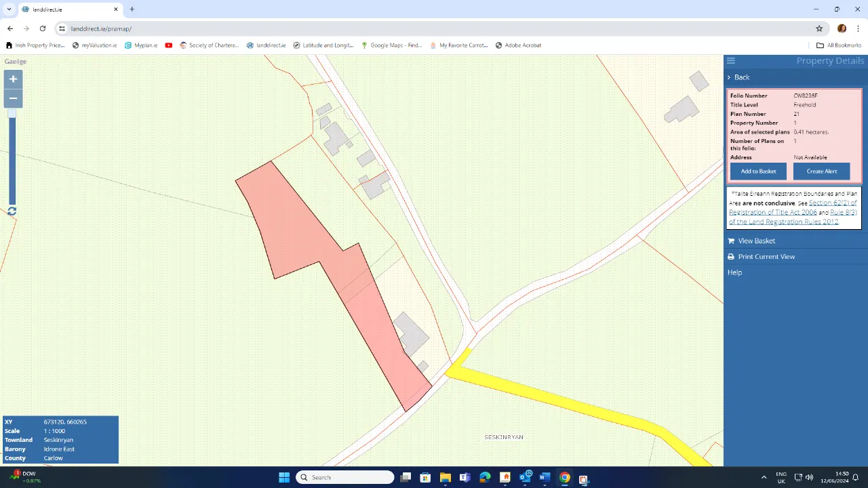The width and height of the screenshot is (868, 488).
Task: Zoom in using the map plus icon
Action: 12,79
